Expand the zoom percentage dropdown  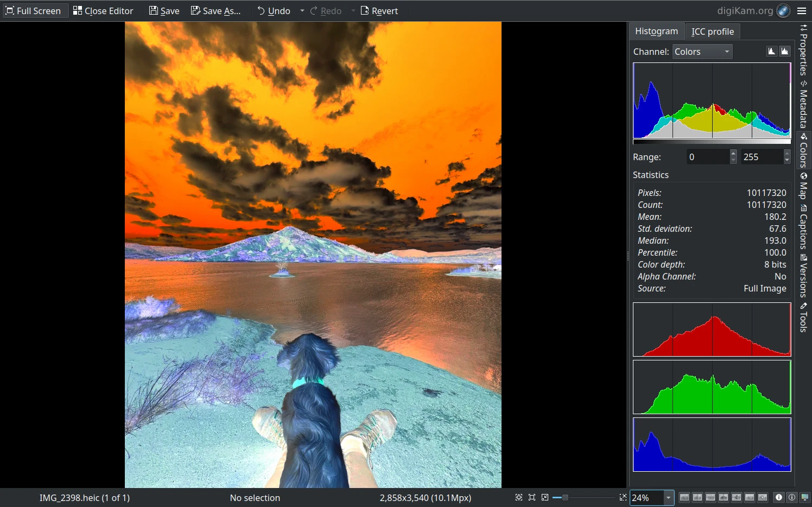[x=668, y=497]
